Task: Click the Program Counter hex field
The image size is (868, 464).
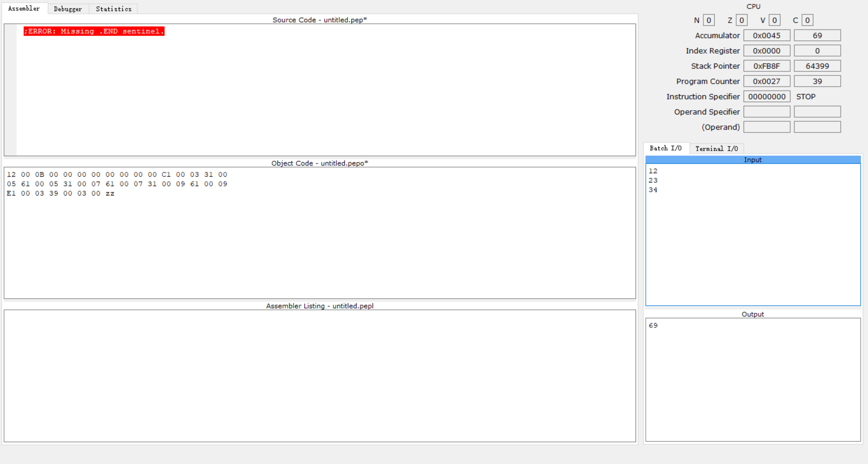Action: coord(766,81)
